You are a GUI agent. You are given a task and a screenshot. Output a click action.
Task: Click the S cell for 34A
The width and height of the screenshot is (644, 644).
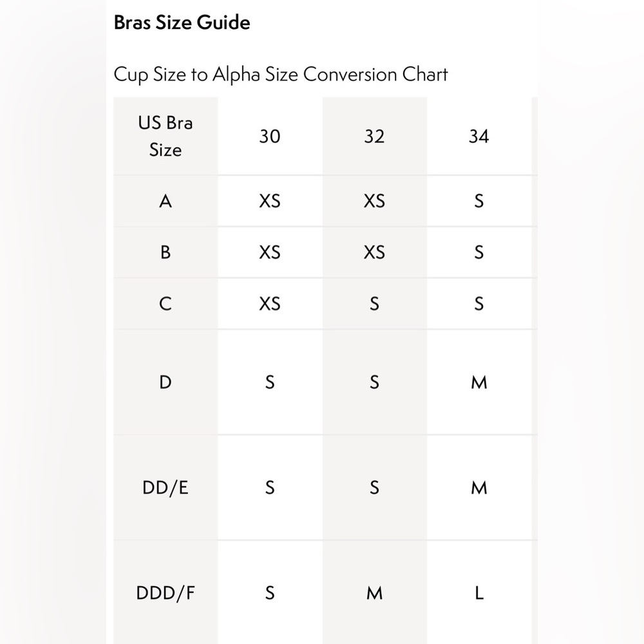(479, 201)
